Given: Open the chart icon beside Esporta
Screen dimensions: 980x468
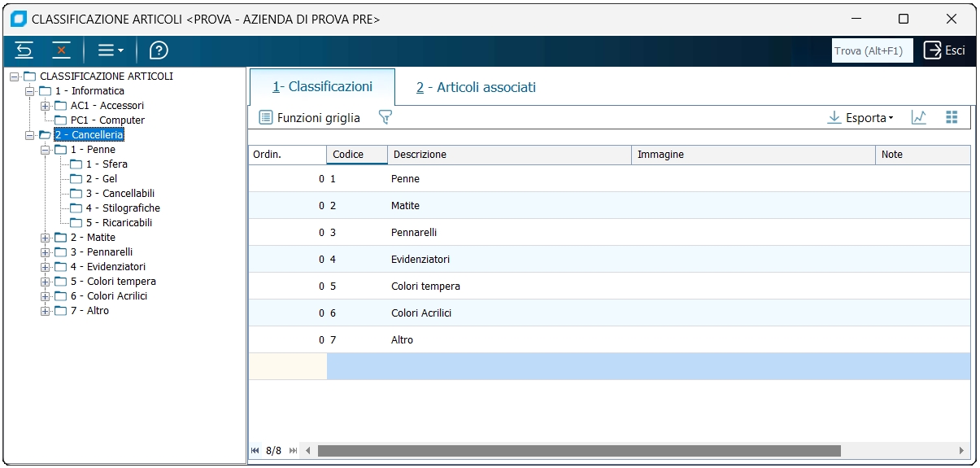Looking at the screenshot, I should (919, 118).
